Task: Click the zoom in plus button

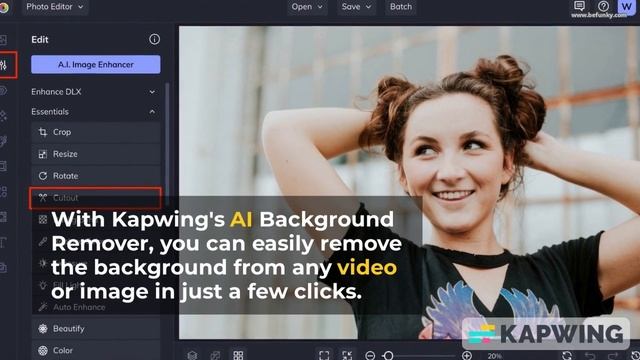Action: click(467, 356)
